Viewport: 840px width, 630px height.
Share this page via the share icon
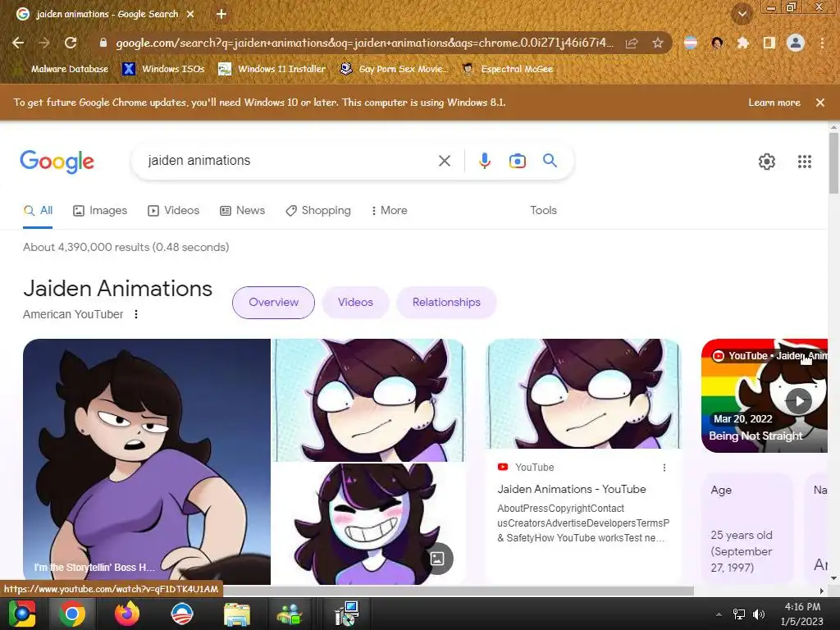point(632,43)
